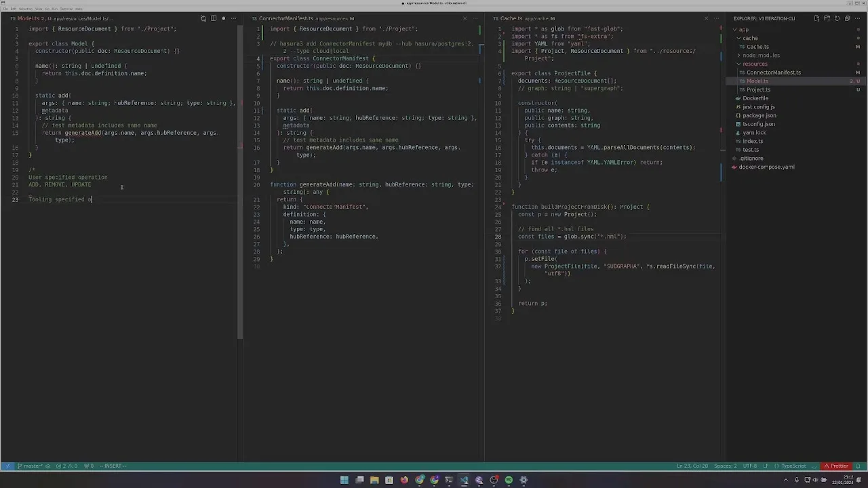Image resolution: width=868 pixels, height=488 pixels.
Task: Close the Cache.ts editor tab
Action: pyautogui.click(x=707, y=18)
